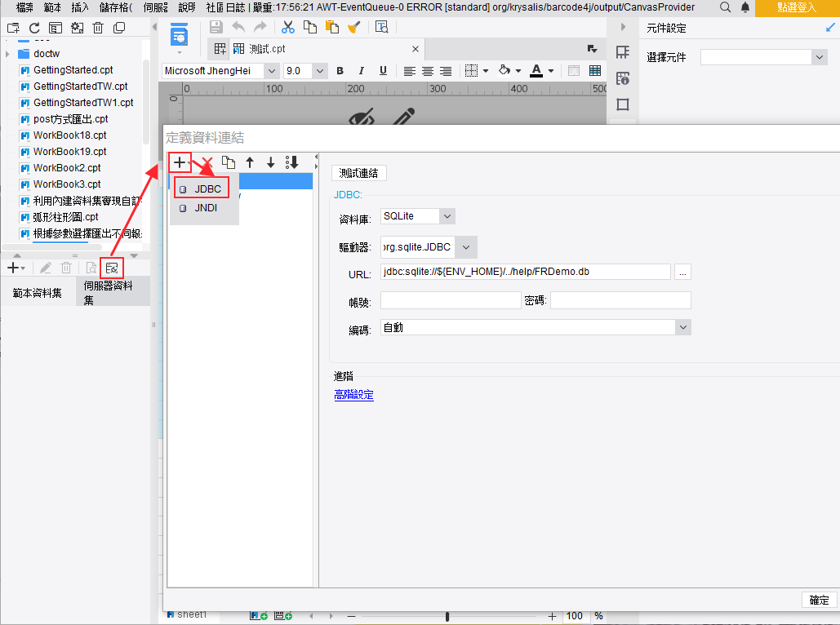840x625 pixels.
Task: Move the connection down with arrow icon
Action: 270,162
